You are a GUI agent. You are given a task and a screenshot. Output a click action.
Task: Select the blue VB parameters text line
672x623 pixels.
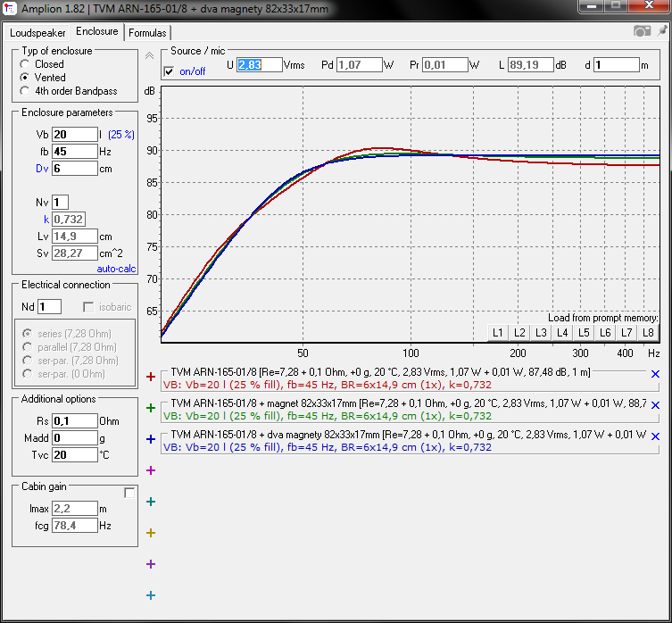tap(328, 447)
